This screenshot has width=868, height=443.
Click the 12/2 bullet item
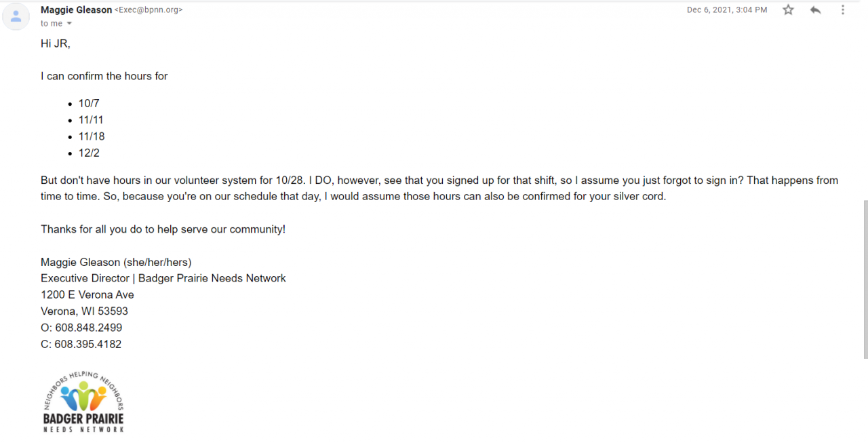click(89, 153)
